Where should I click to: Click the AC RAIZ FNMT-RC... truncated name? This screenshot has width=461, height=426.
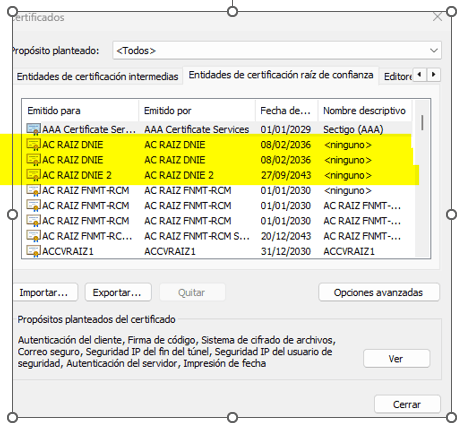(x=87, y=236)
